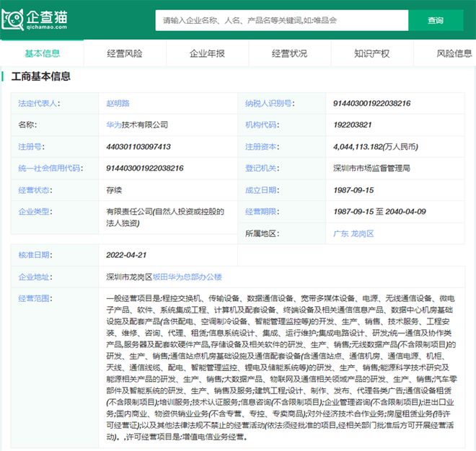Viewport: 476px width, 451px height.
Task: Click the 成立日期 field label
Action: point(262,190)
